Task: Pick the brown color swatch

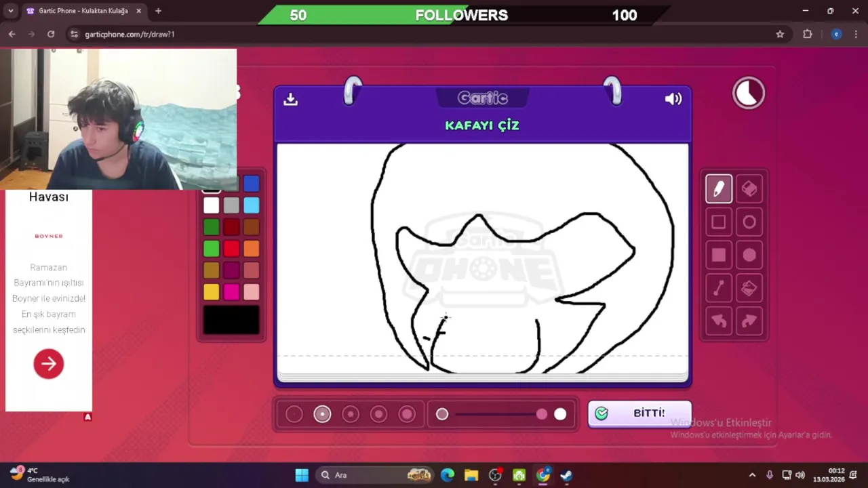Action: [252, 227]
